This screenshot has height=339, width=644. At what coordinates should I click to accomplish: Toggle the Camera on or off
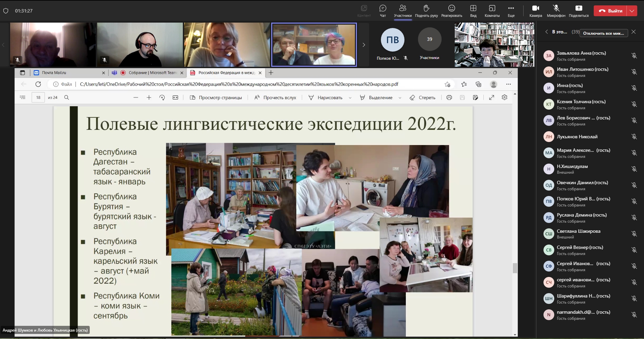click(x=535, y=10)
